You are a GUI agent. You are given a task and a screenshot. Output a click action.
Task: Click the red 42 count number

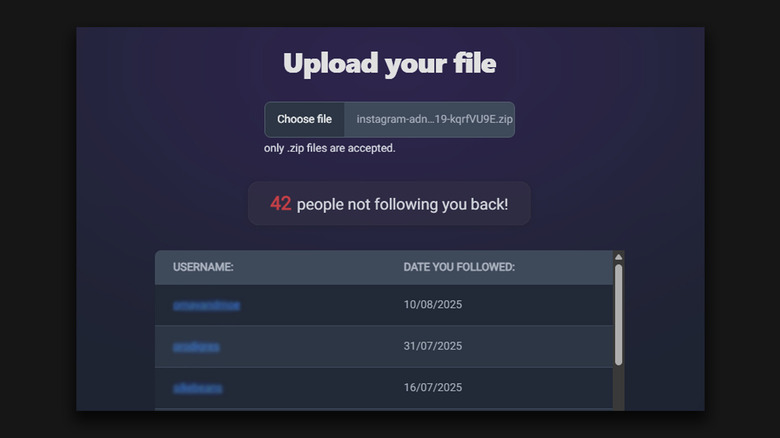(281, 204)
